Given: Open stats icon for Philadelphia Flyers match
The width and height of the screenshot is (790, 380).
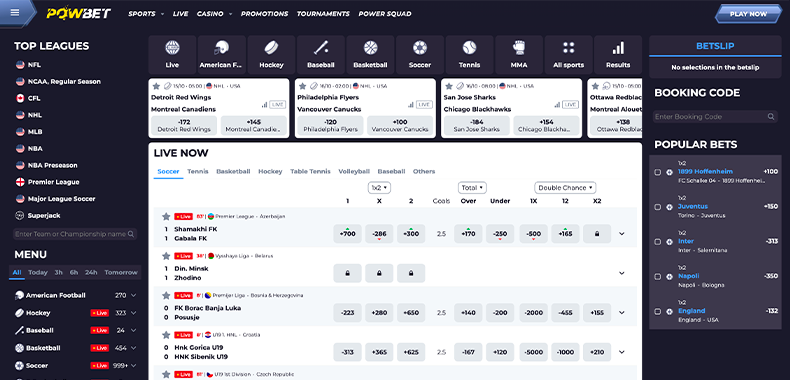Looking at the screenshot, I should coord(411,105).
